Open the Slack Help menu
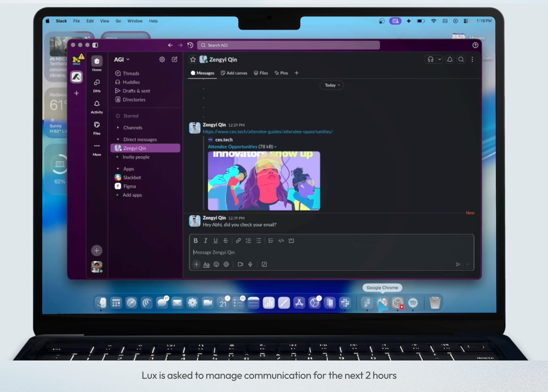Image resolution: width=548 pixels, height=392 pixels. coord(153,21)
